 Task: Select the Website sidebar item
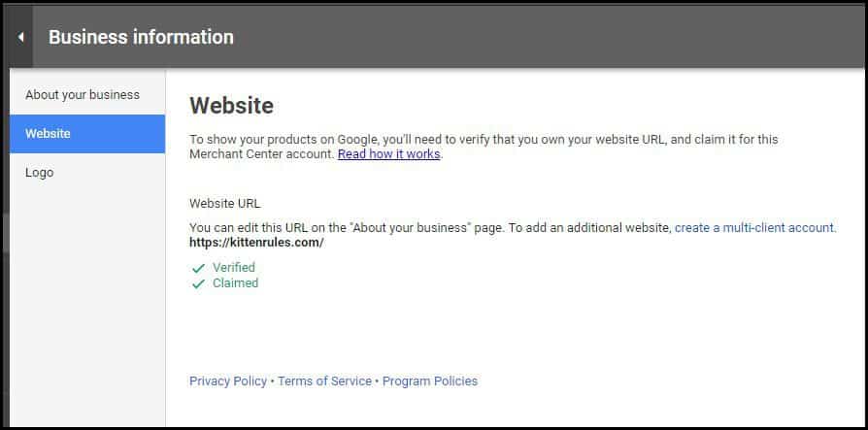(x=49, y=134)
